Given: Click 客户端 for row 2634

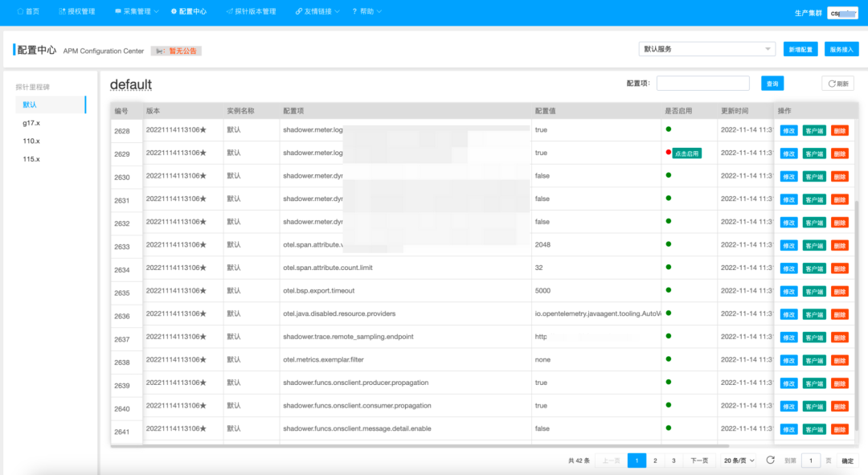Looking at the screenshot, I should point(814,268).
